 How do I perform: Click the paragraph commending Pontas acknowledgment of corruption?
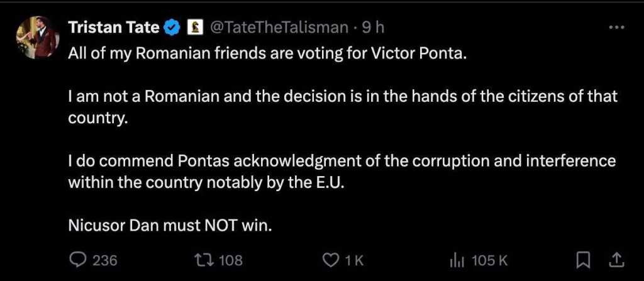click(x=341, y=172)
